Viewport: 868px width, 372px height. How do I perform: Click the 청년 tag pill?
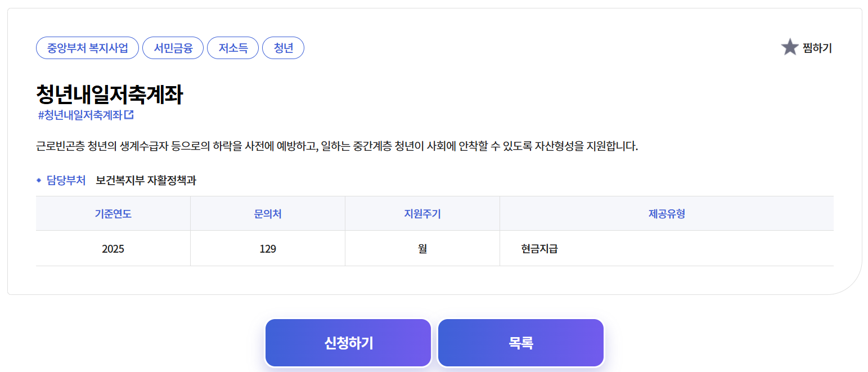pos(284,48)
